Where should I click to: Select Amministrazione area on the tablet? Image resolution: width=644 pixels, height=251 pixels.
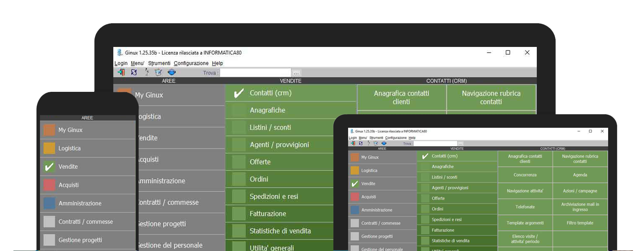[x=382, y=210]
